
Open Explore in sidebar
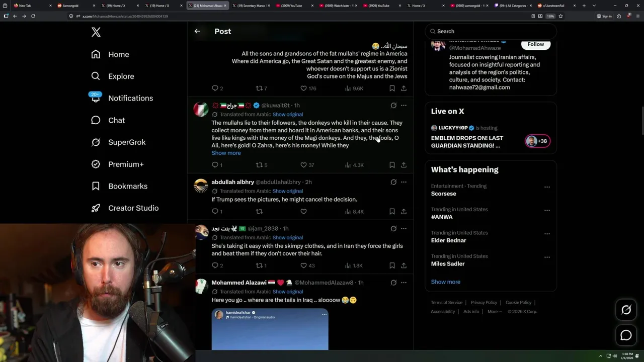(113, 76)
